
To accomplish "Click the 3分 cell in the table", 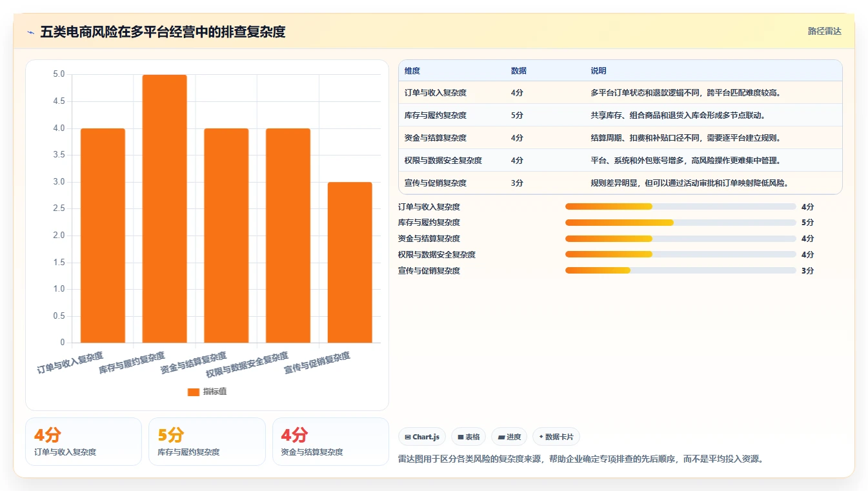I will (517, 183).
